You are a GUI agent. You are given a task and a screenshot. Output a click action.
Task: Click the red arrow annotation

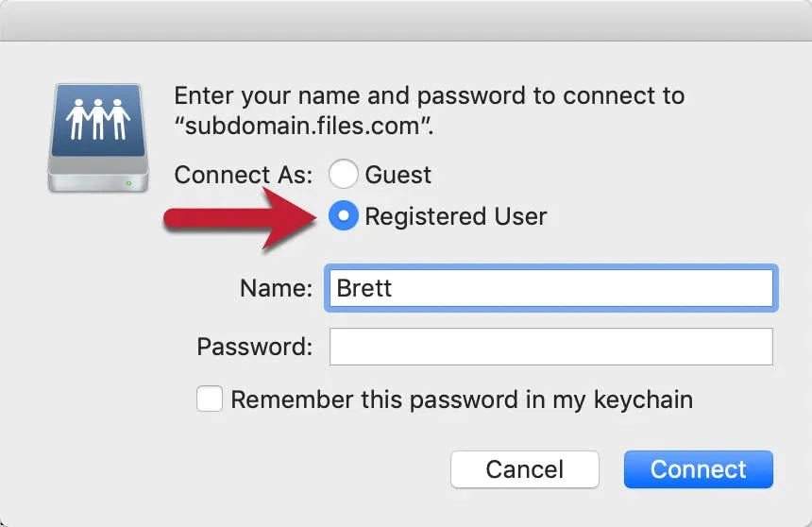click(x=240, y=219)
